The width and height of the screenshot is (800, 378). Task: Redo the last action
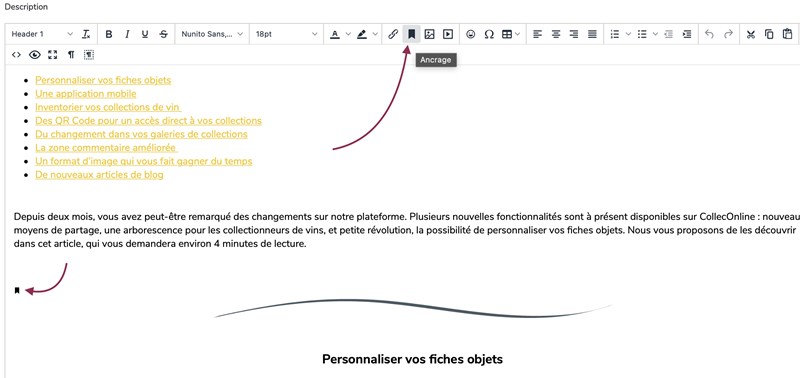click(728, 34)
